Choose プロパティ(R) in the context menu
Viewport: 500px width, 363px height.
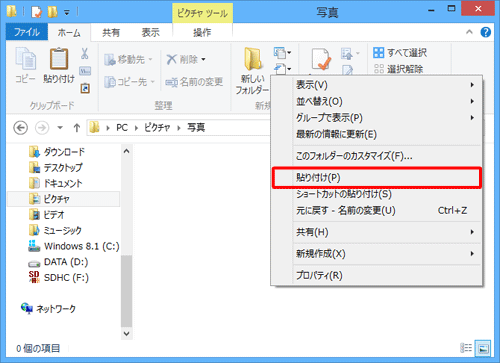point(377,275)
